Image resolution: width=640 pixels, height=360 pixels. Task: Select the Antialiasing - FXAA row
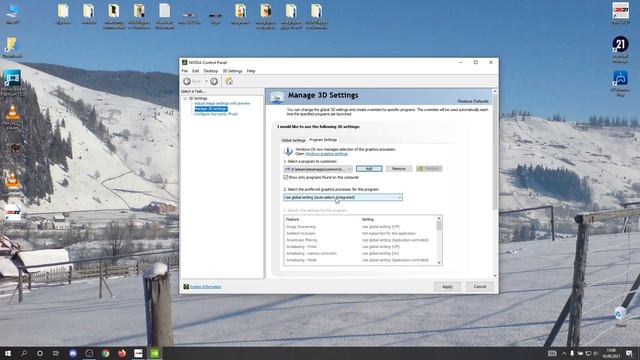(x=361, y=247)
